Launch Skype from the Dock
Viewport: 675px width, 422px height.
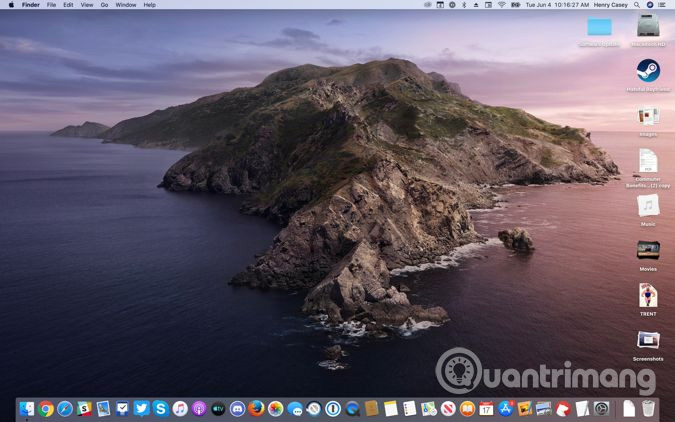pyautogui.click(x=161, y=408)
